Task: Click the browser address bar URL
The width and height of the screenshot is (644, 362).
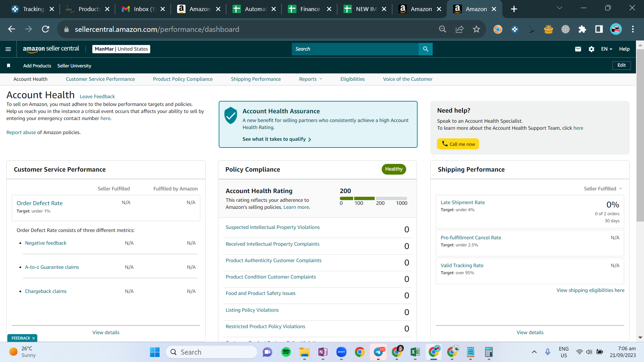Action: tap(157, 29)
